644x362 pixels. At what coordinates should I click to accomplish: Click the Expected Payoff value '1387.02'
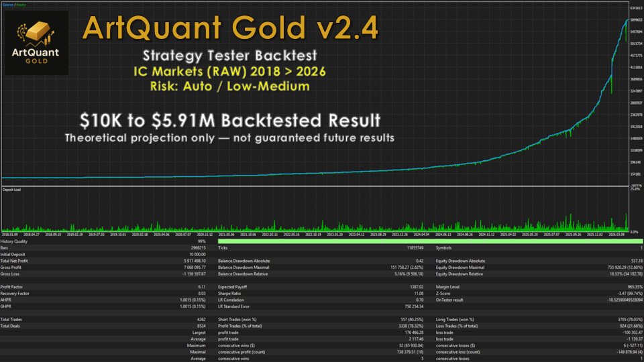[x=417, y=287]
